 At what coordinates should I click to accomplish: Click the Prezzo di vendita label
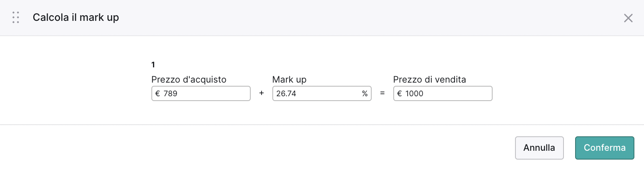[x=430, y=79]
